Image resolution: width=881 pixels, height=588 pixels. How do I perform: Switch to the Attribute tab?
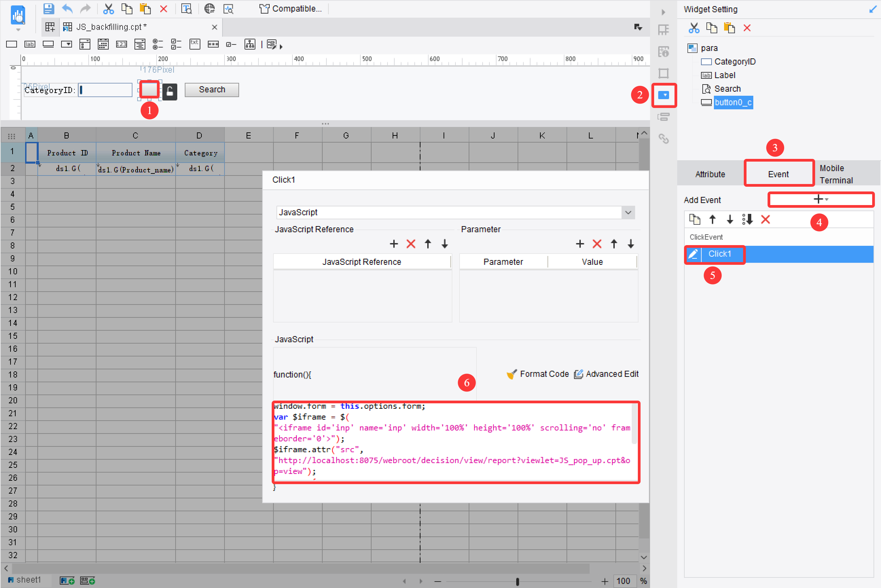click(x=710, y=173)
